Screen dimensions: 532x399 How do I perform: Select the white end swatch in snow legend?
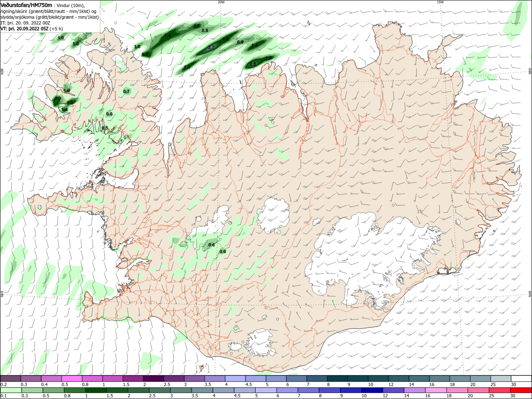click(x=521, y=378)
